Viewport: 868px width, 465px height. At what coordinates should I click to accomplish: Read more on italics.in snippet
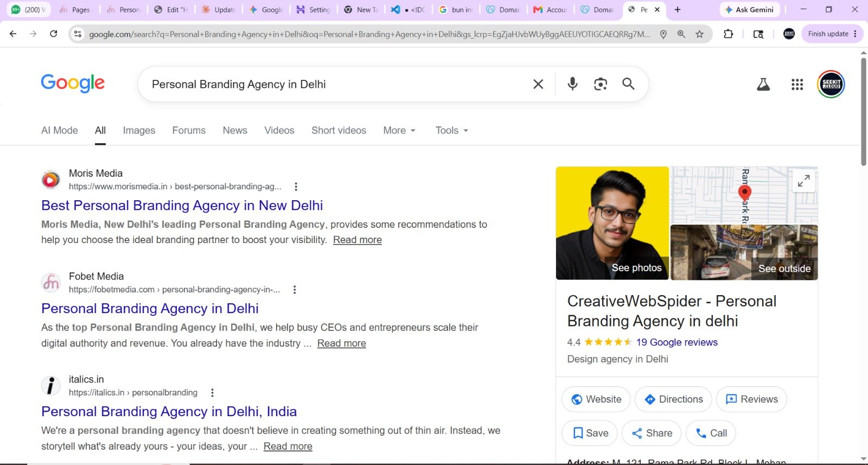click(x=288, y=446)
